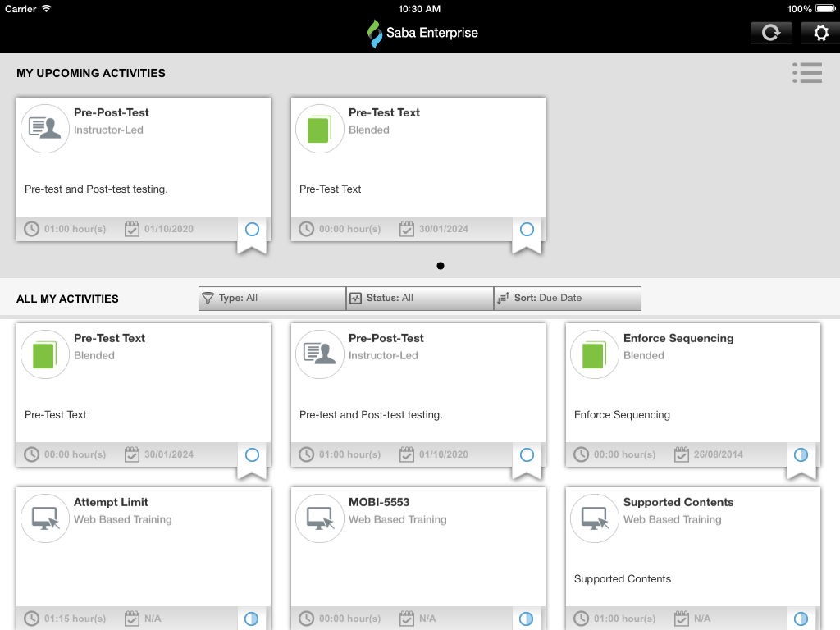Open settings with the gear icon
840x630 pixels.
point(820,33)
